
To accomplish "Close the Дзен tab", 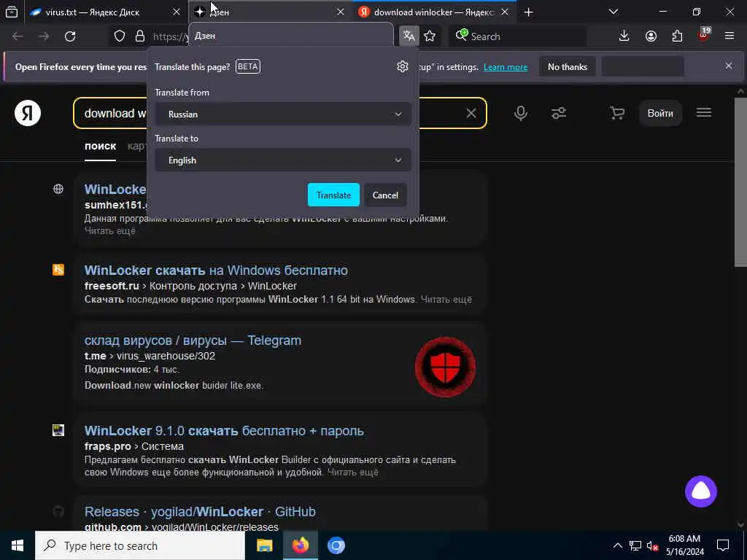I will tap(341, 12).
